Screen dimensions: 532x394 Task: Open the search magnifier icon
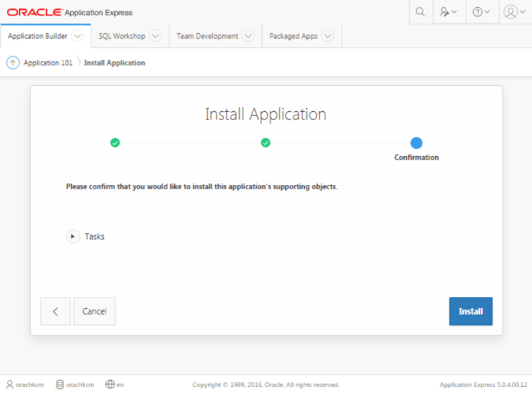pos(420,12)
